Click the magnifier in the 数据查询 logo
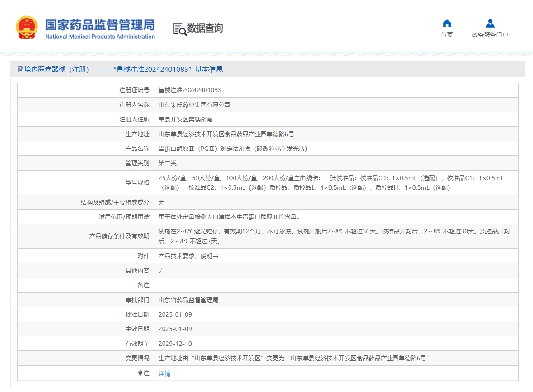Screen dimensions: 533x392 [x=182, y=31]
